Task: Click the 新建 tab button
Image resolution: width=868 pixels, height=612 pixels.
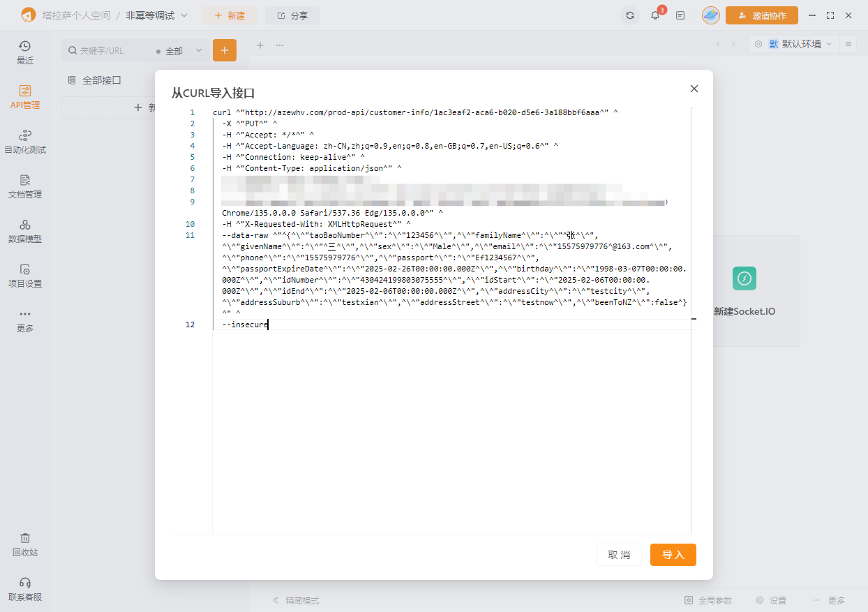Action: click(x=230, y=15)
